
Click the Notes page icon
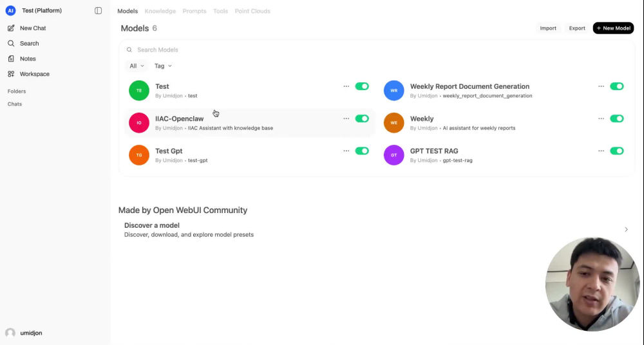tap(11, 59)
